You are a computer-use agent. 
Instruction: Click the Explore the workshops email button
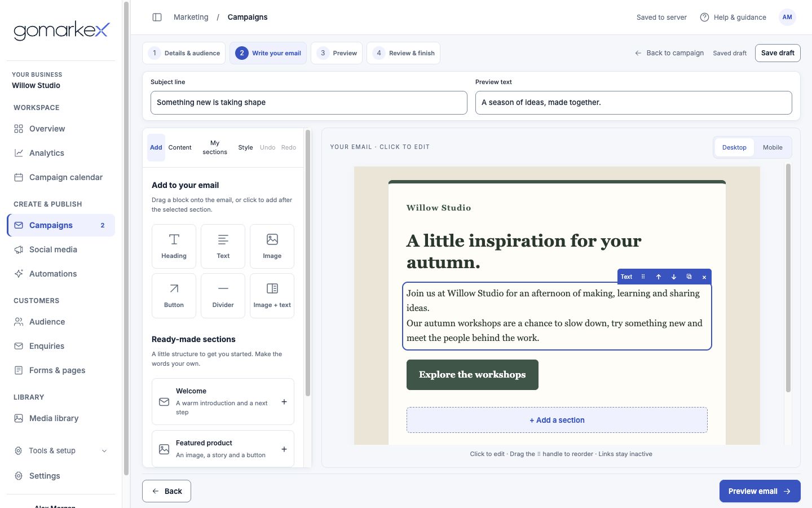coord(472,375)
